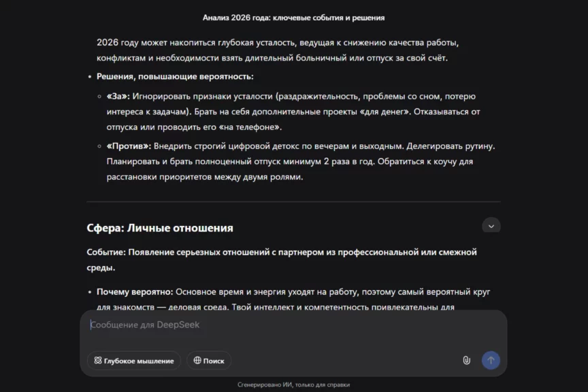This screenshot has height=392, width=588.
Task: Toggle the Глубокое мышление mode
Action: click(133, 361)
